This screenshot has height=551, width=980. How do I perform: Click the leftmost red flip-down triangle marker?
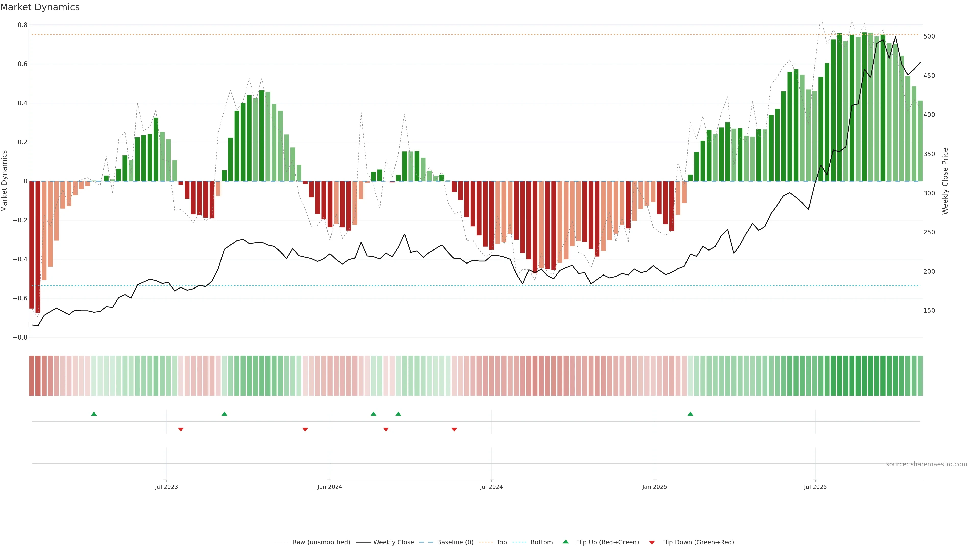(x=181, y=429)
